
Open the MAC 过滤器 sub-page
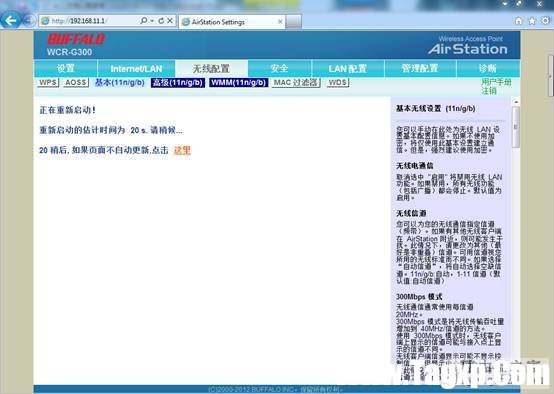pyautogui.click(x=296, y=83)
